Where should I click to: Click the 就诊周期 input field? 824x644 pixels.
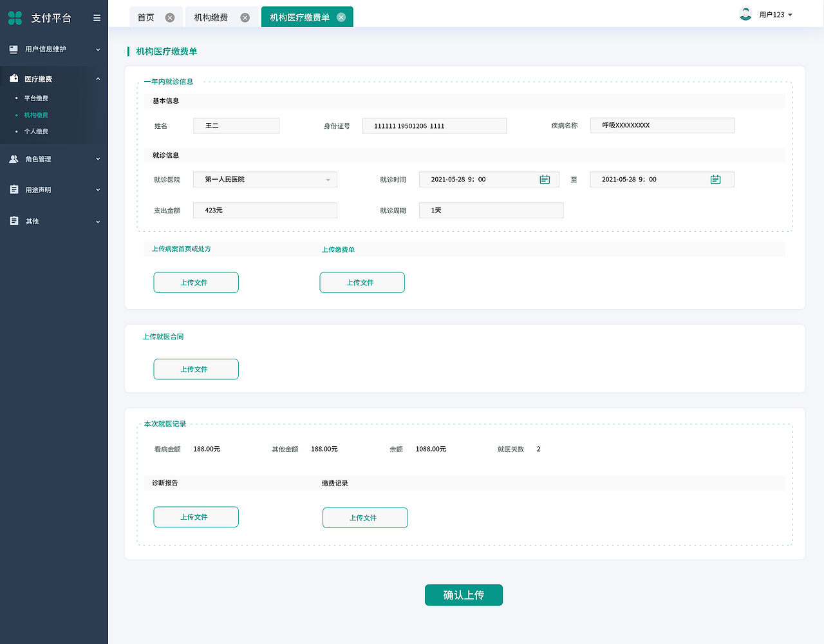491,211
